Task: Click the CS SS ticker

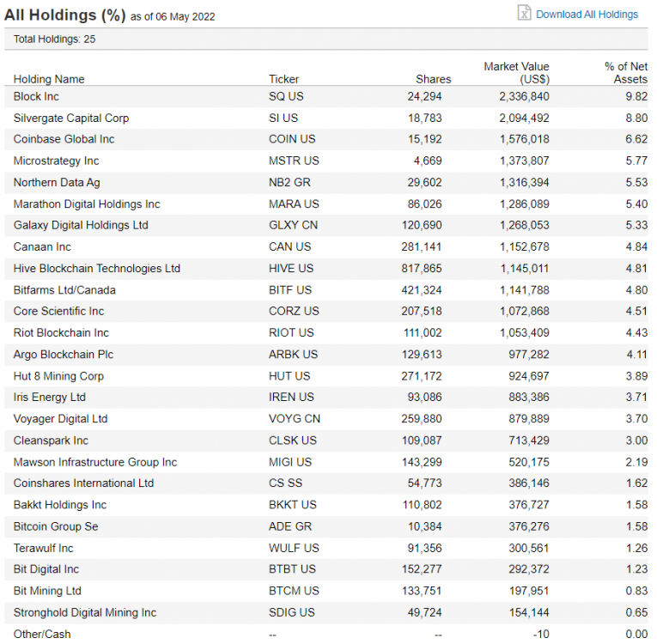Action: 285,483
